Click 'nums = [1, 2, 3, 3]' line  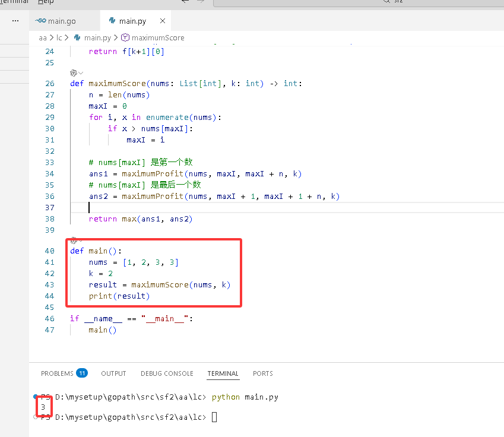pos(134,262)
